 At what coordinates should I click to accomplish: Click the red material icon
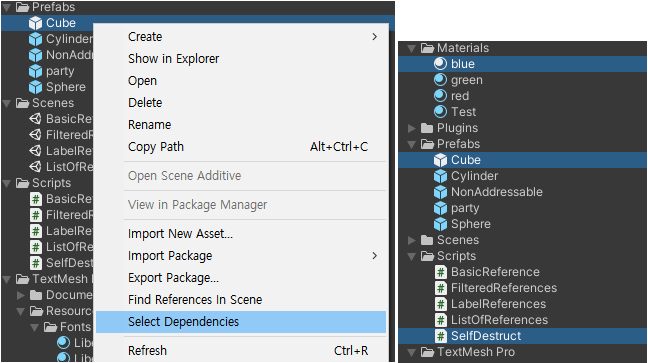441,96
